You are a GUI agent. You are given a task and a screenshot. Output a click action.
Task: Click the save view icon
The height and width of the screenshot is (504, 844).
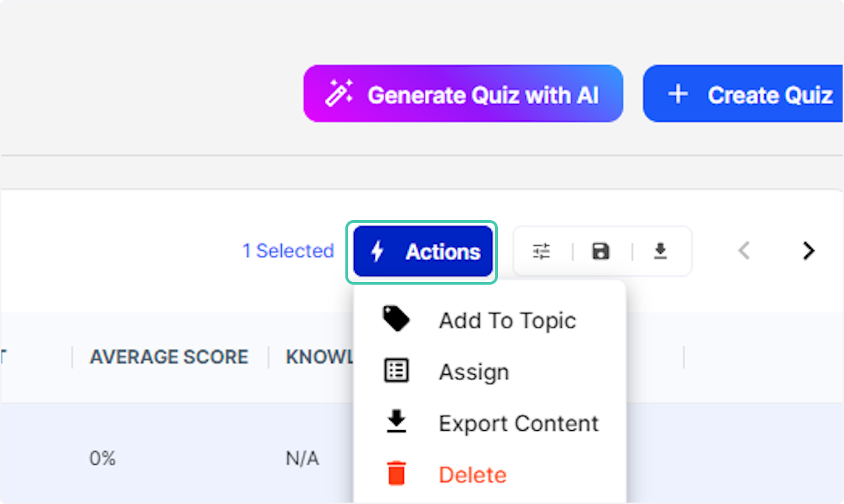coord(601,251)
